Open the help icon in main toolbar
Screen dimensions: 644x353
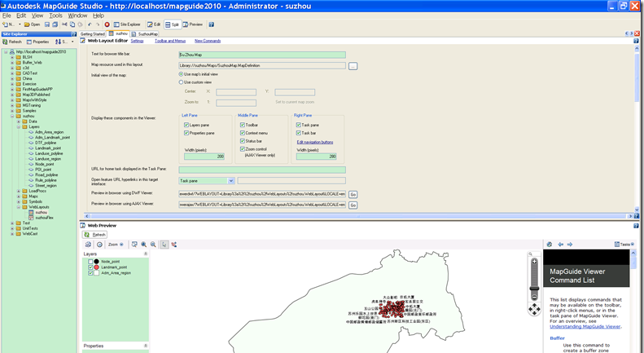[x=211, y=24]
